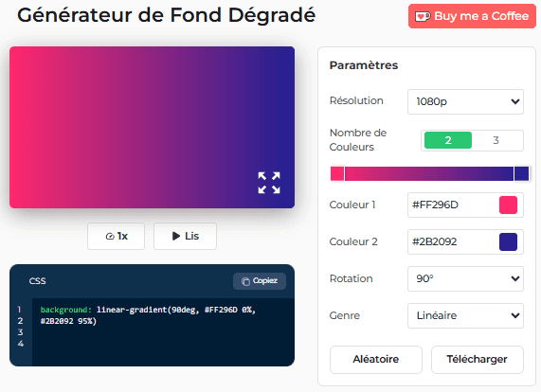Click the pink gradient stop handle
Screen dimensions: 541x392
click(337, 173)
